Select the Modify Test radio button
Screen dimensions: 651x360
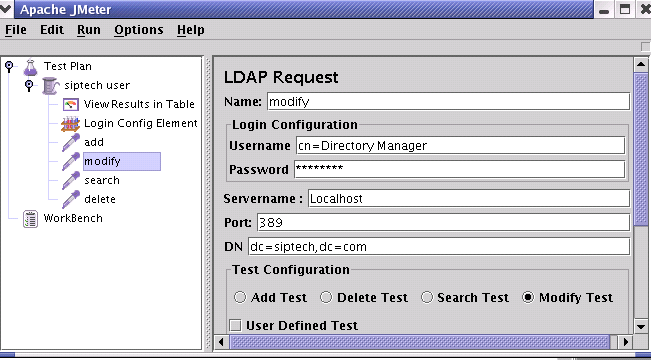528,297
